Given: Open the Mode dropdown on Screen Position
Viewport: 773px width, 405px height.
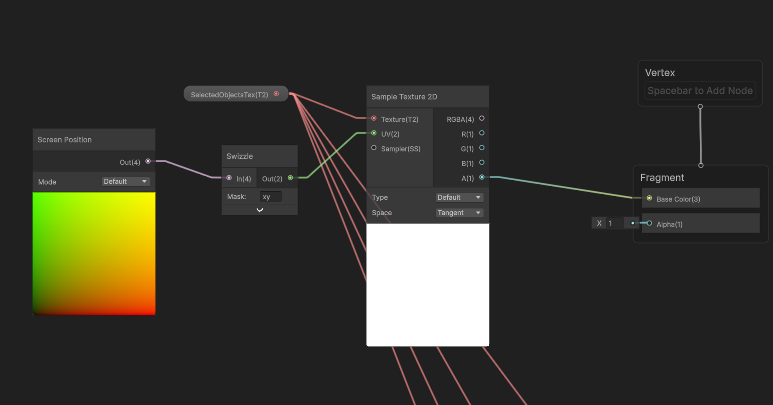Looking at the screenshot, I should [126, 181].
